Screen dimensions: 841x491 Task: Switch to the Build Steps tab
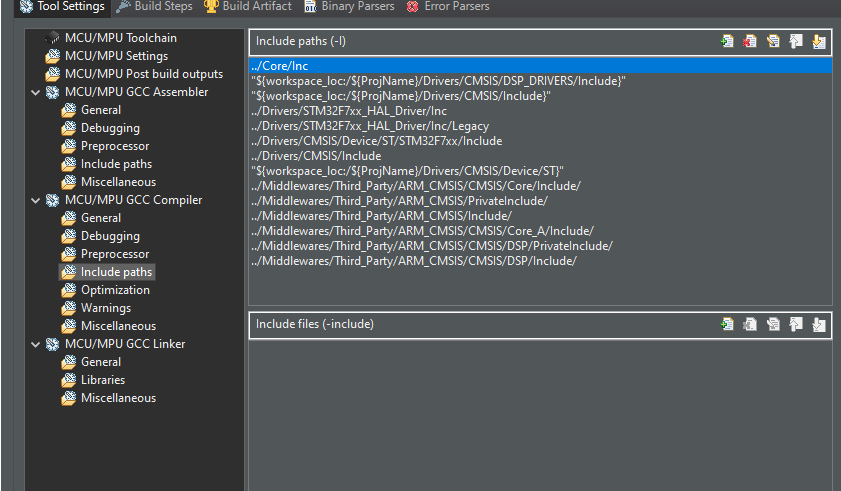click(154, 7)
